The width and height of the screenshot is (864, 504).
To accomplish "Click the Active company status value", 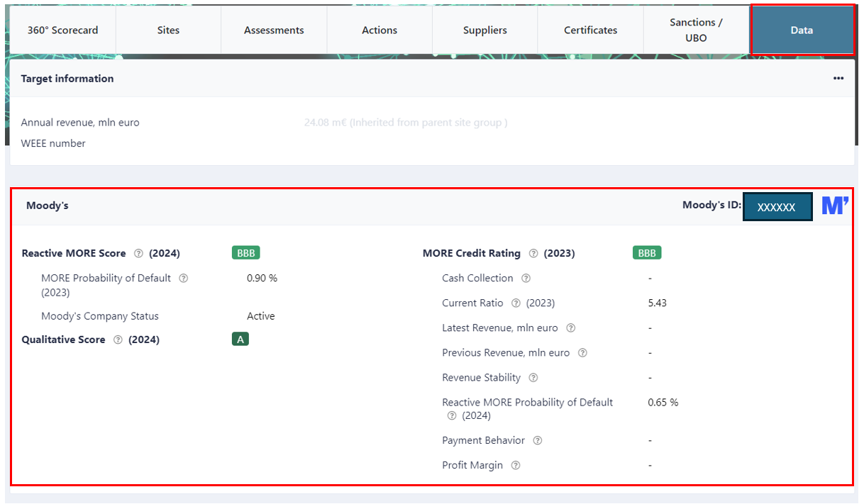I will point(260,316).
